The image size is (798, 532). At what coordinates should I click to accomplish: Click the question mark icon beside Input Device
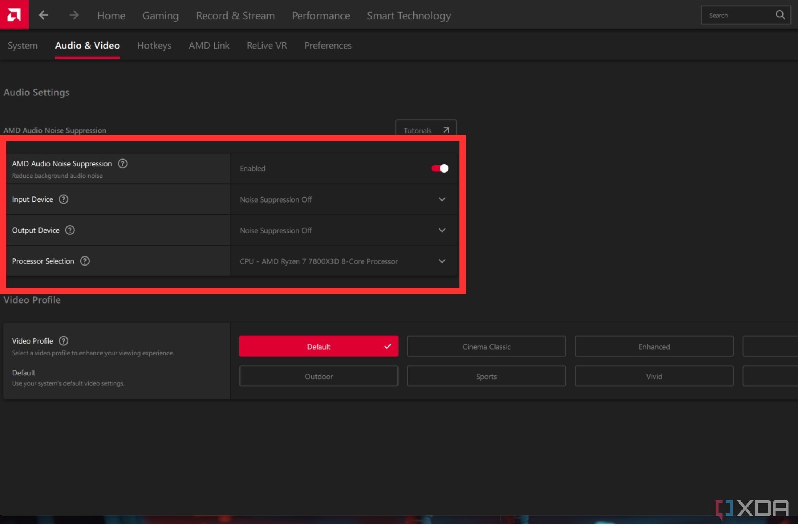63,199
